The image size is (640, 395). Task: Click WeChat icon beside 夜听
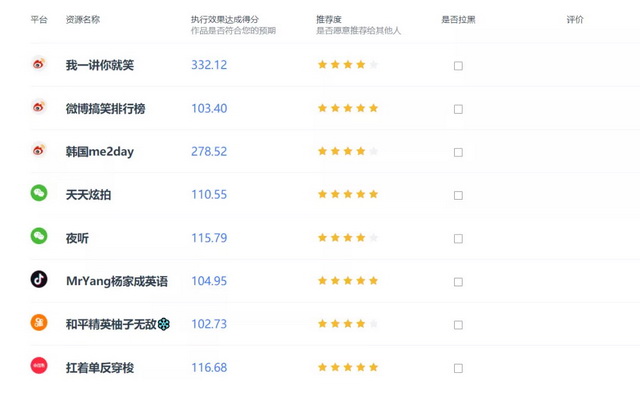[x=39, y=236]
